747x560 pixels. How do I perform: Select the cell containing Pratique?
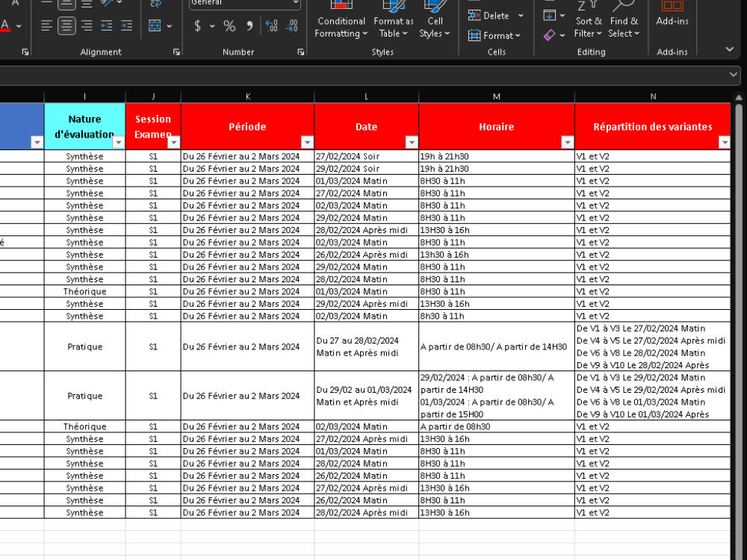[x=84, y=346]
